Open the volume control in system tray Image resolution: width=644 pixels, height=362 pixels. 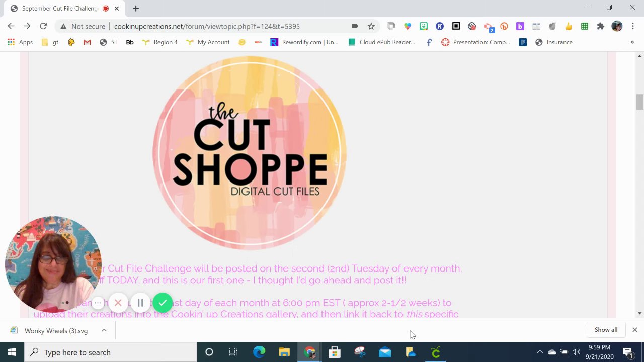tap(576, 352)
